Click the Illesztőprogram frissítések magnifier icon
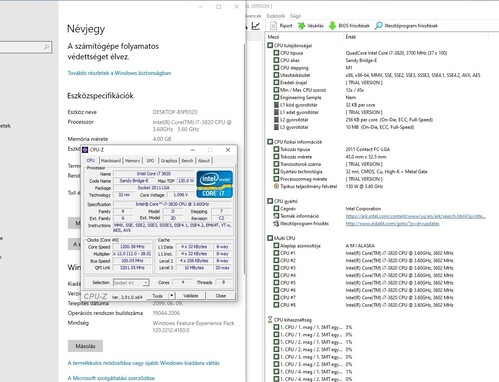 click(379, 26)
